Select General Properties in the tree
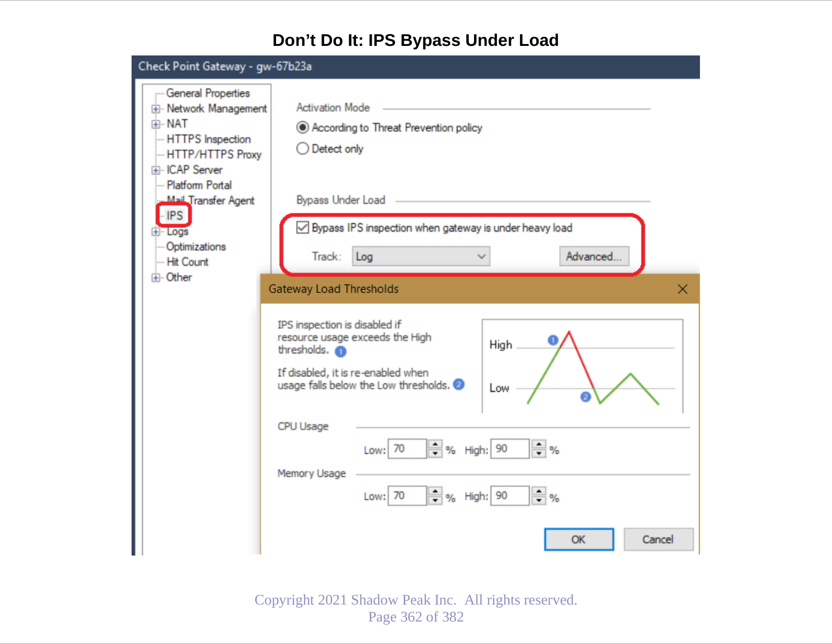 tap(208, 93)
